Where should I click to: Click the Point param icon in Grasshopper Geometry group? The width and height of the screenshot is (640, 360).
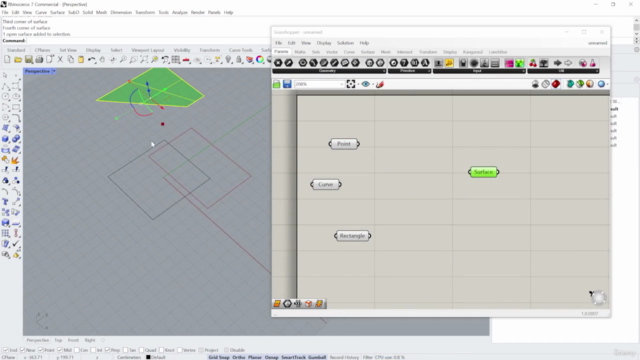pos(278,63)
